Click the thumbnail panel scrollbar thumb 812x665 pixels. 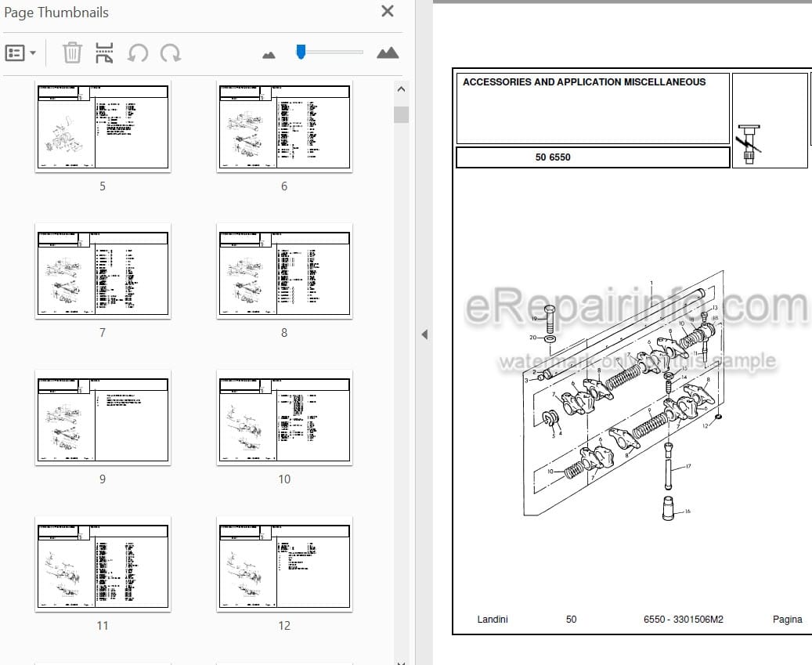coord(401,114)
